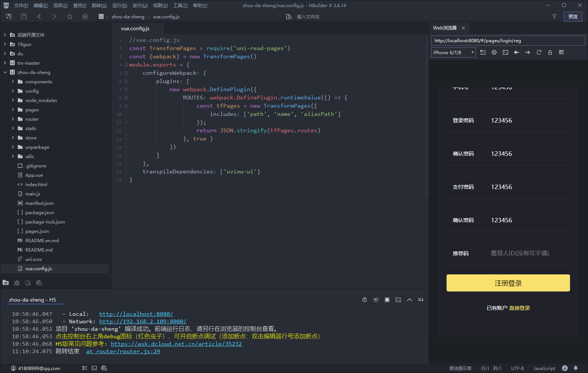Click the Web browser back arrow

coord(517,52)
